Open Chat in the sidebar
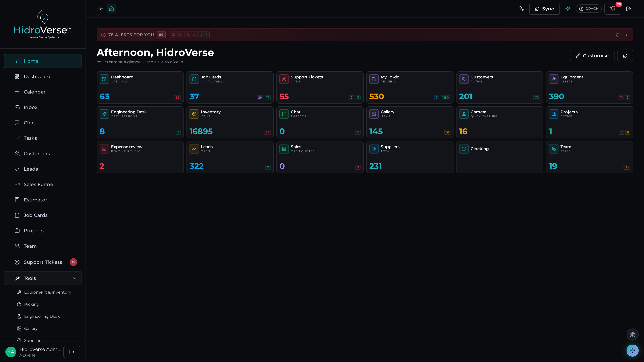The image size is (644, 362). (43, 123)
